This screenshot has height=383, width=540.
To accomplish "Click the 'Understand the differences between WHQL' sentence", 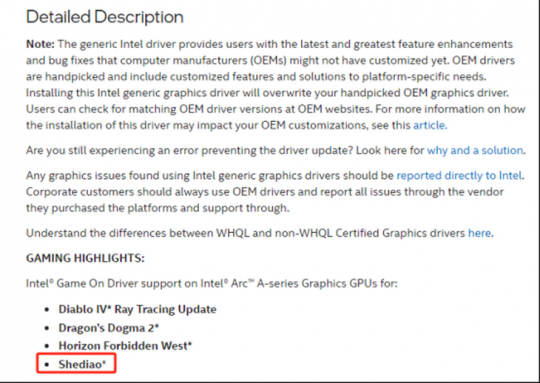I will [x=260, y=233].
